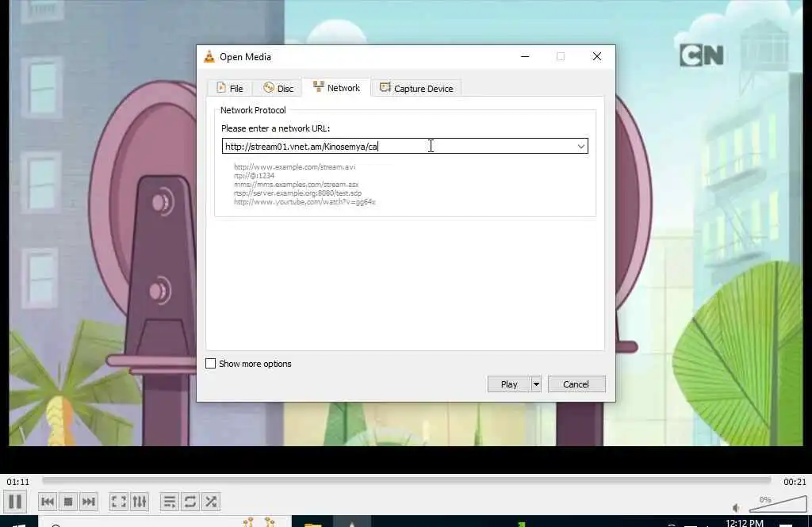Click example mms://mms.examples.com/stream.asx text

point(297,185)
